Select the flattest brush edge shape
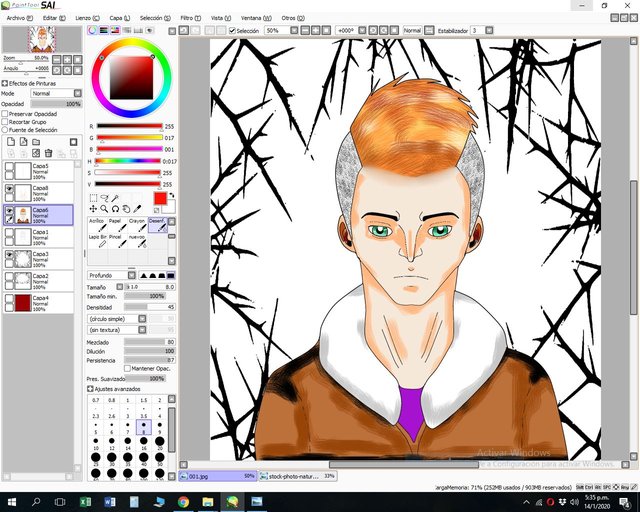640x512 pixels. 171,276
